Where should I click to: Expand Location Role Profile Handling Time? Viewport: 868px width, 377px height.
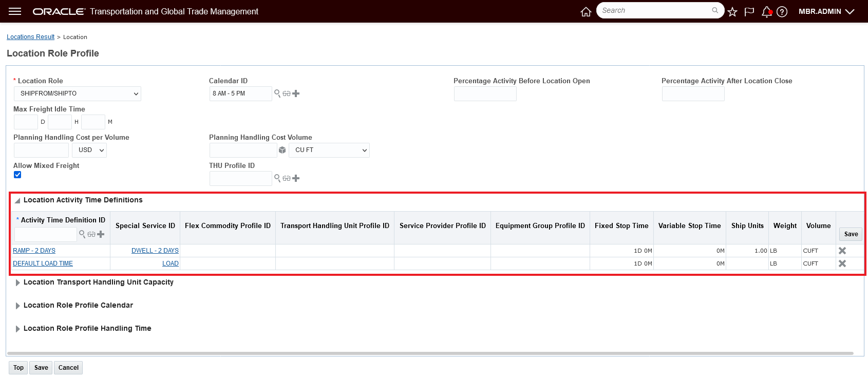[x=17, y=329]
